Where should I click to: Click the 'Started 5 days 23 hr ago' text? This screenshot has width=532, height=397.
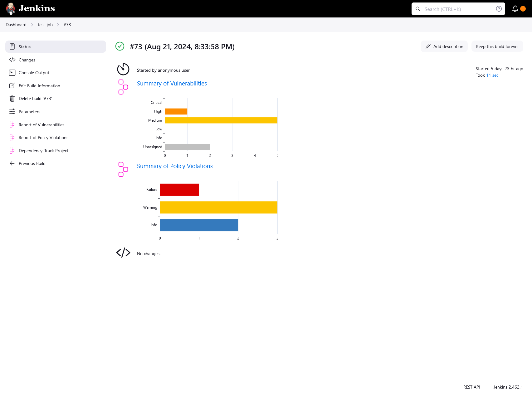point(499,69)
